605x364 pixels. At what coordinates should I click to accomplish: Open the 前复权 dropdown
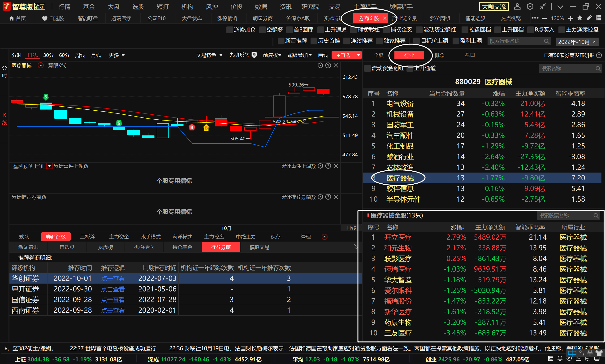point(272,55)
